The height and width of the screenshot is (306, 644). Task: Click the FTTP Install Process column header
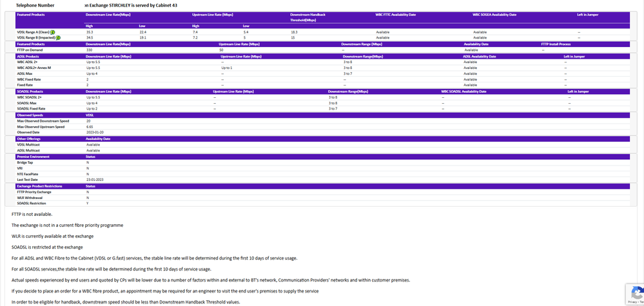[556, 44]
